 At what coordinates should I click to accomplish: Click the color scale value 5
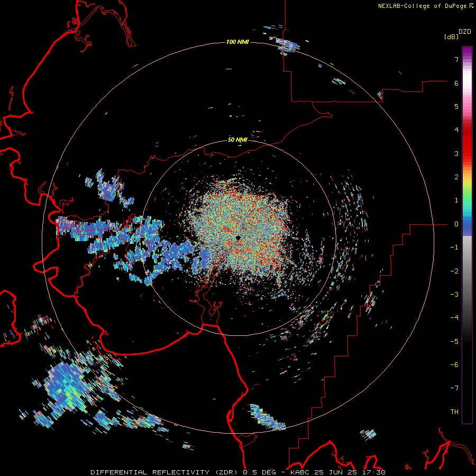tap(456, 106)
